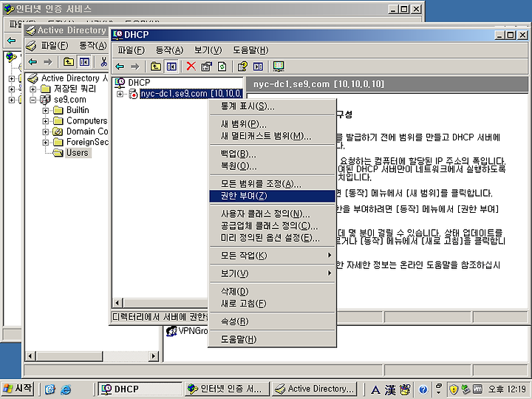Click left scroll arrow in Active Directory tree pane
532x399 pixels.
(30, 356)
